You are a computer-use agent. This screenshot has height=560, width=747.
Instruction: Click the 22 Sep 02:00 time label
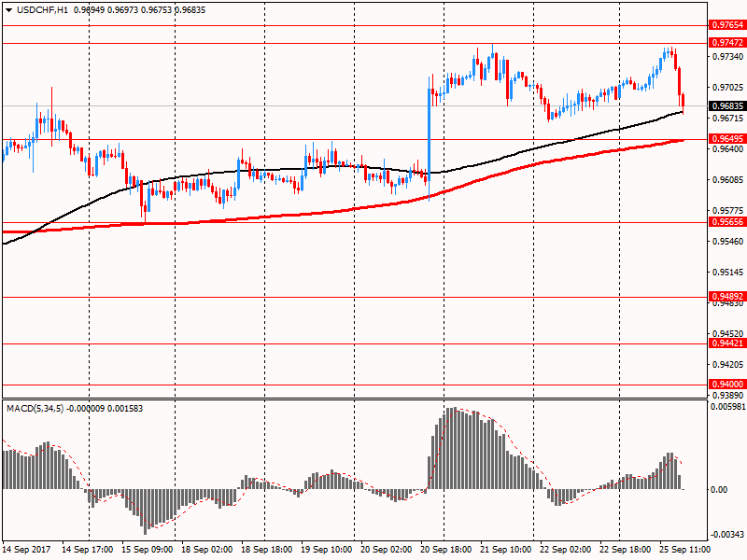[x=566, y=550]
